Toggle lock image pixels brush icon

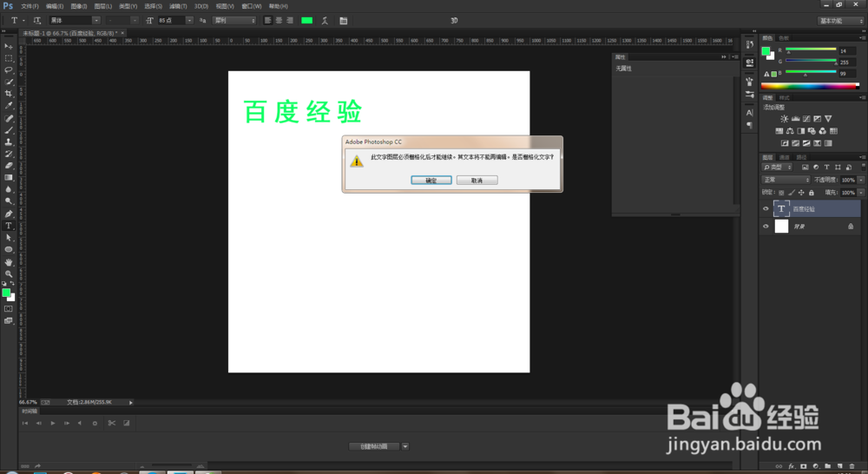[x=792, y=193]
